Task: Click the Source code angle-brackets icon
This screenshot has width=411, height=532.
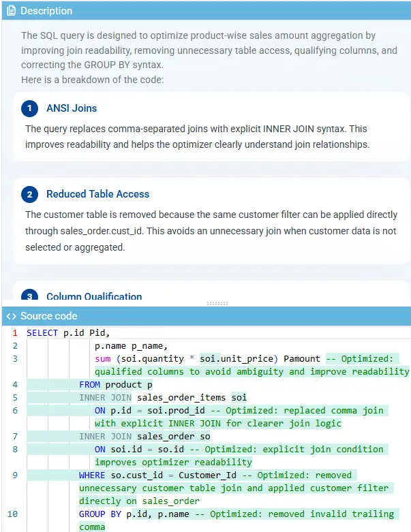Action: pos(11,316)
